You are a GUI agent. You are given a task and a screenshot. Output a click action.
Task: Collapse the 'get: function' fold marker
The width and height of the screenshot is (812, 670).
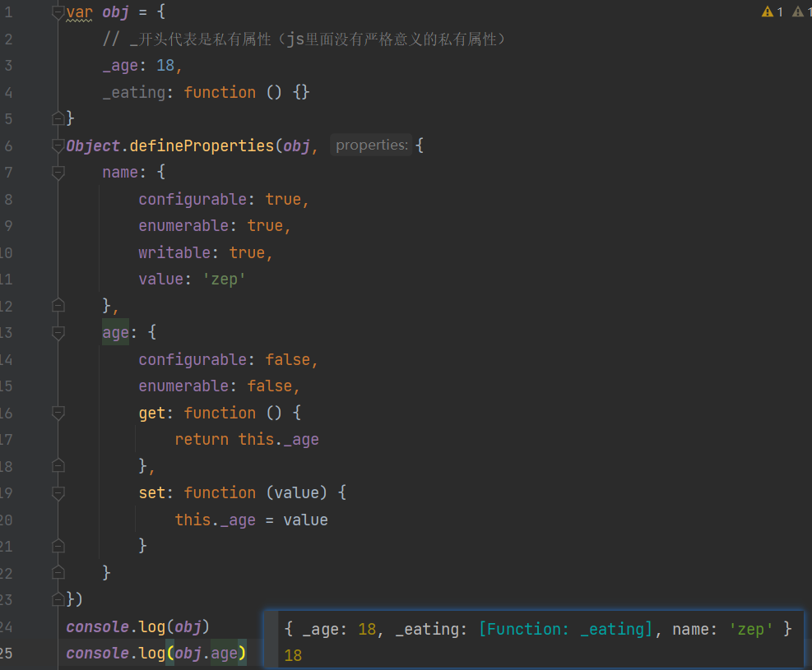58,413
